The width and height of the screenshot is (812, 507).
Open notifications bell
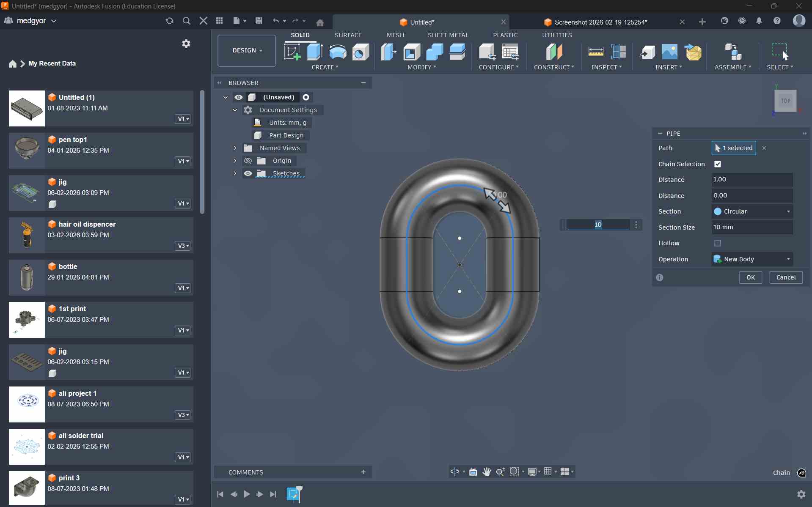(759, 21)
